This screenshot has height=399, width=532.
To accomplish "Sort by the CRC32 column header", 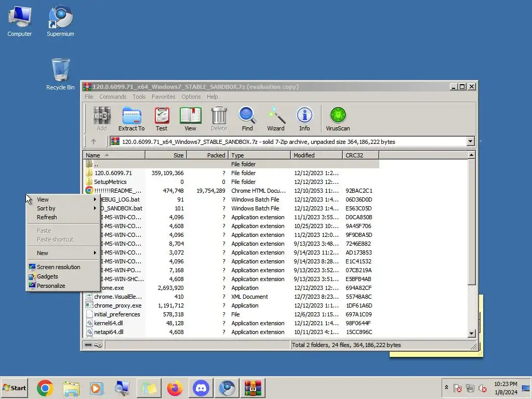I will point(361,155).
